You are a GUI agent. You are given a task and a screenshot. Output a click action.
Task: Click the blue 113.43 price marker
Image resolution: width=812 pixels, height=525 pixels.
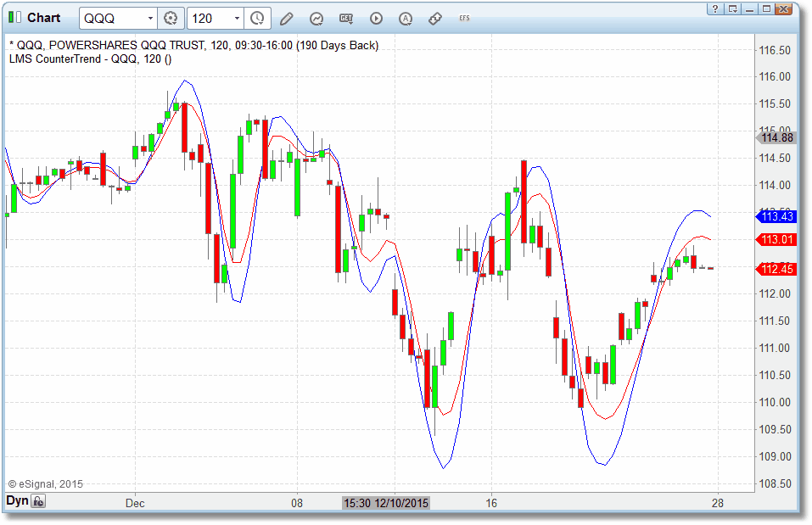[776, 216]
